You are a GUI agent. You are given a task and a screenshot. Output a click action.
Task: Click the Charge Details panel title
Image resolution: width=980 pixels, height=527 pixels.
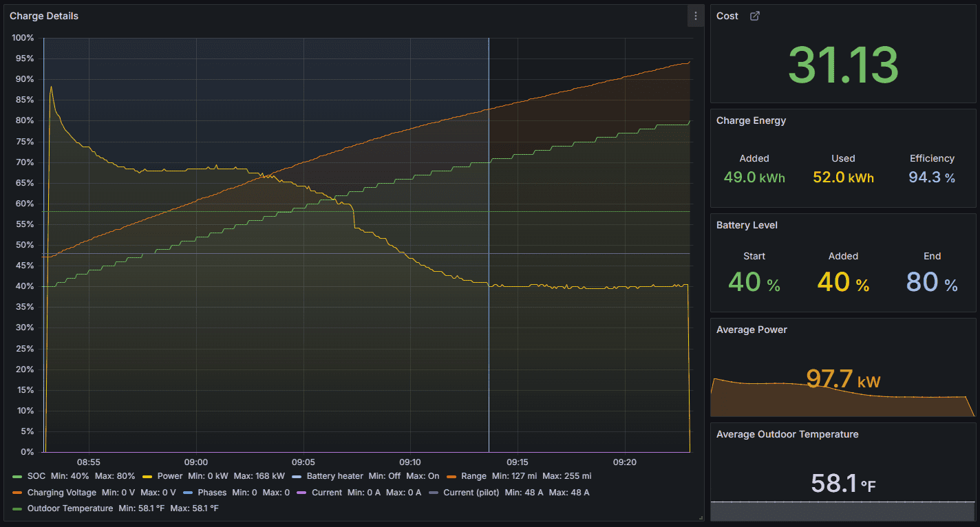coord(44,16)
